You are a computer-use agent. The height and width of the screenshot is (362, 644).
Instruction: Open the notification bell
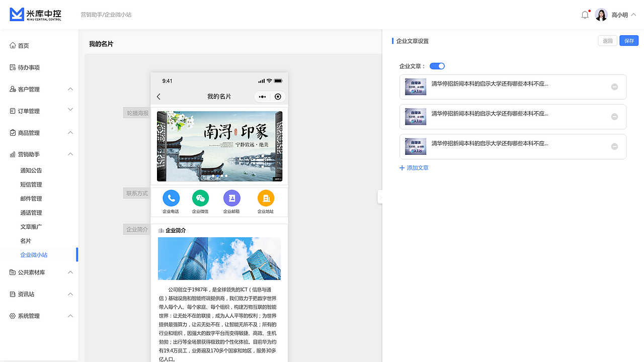click(585, 15)
